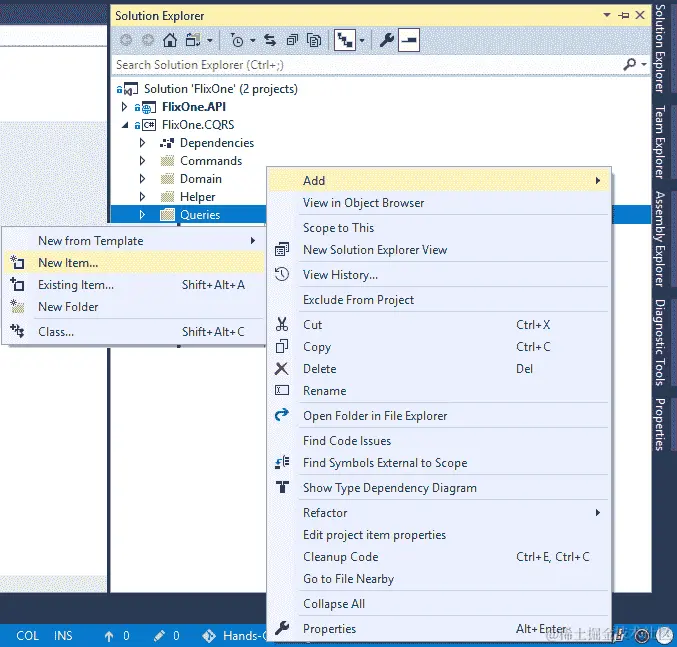The width and height of the screenshot is (677, 647).
Task: Click Existing Item... in Add submenu
Action: [x=134, y=285]
